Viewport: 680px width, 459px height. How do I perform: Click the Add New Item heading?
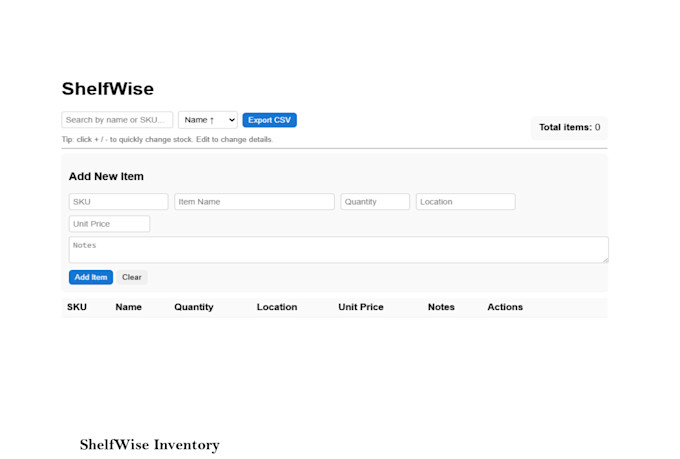point(106,177)
